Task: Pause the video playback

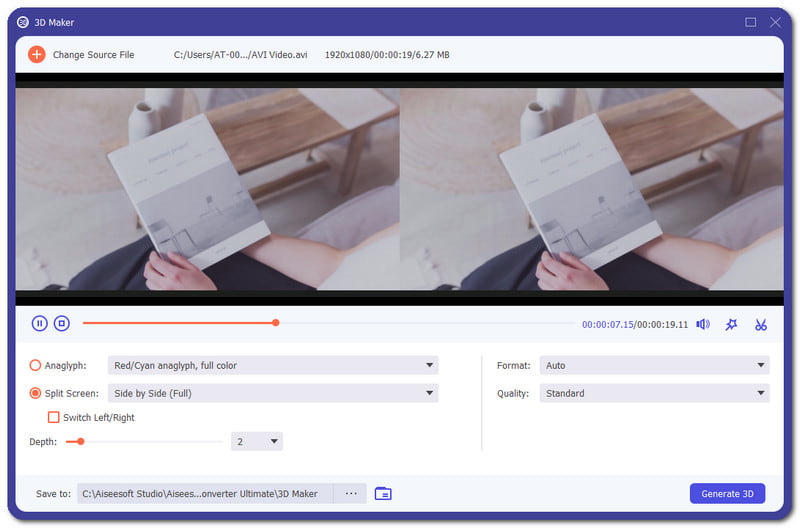Action: (39, 323)
